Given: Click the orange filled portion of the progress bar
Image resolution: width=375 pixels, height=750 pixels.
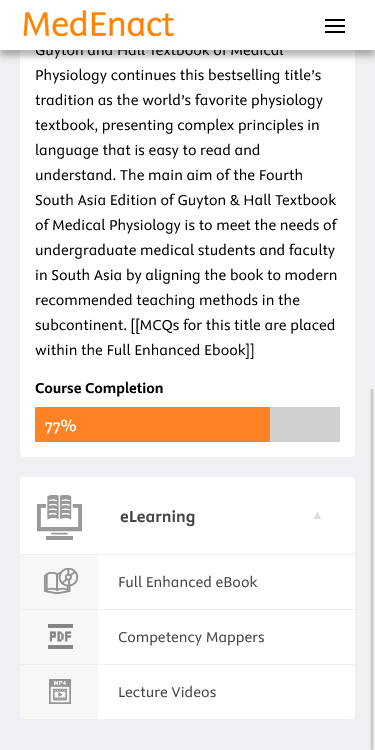Looking at the screenshot, I should [x=153, y=425].
